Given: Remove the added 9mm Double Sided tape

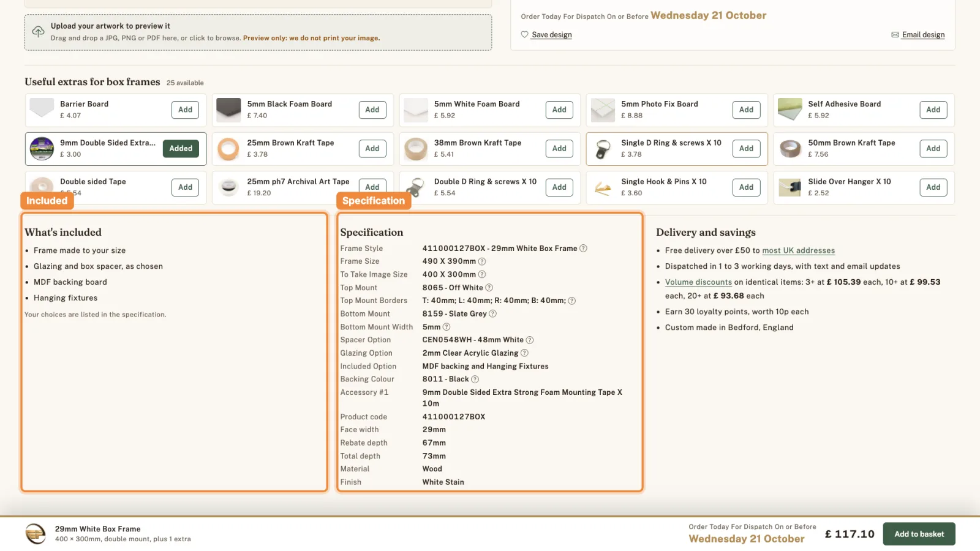Looking at the screenshot, I should point(181,149).
